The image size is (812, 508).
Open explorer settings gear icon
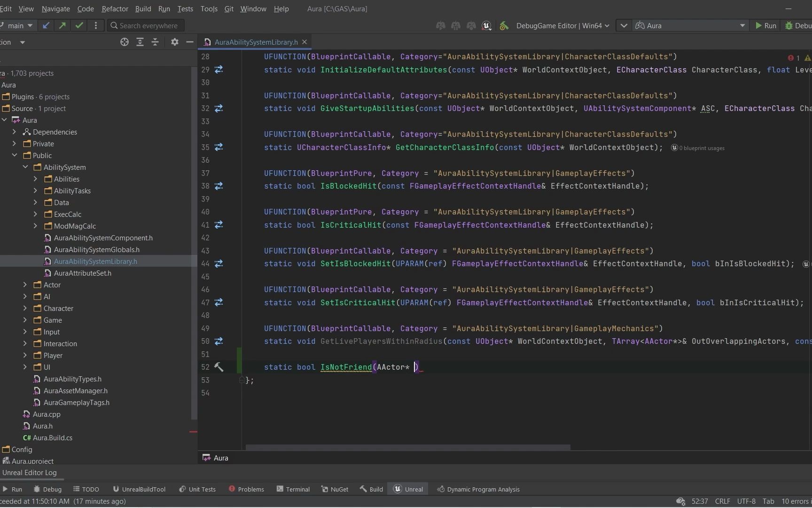pyautogui.click(x=175, y=42)
